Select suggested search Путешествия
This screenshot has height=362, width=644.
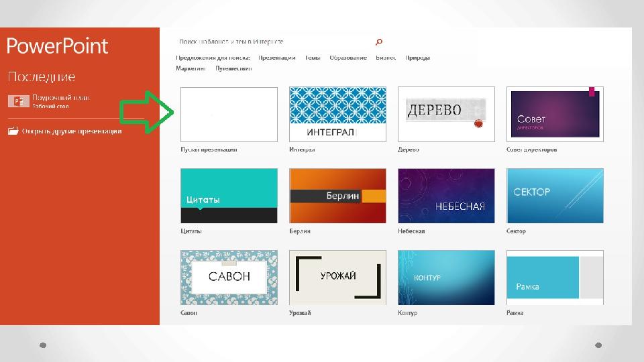[233, 68]
